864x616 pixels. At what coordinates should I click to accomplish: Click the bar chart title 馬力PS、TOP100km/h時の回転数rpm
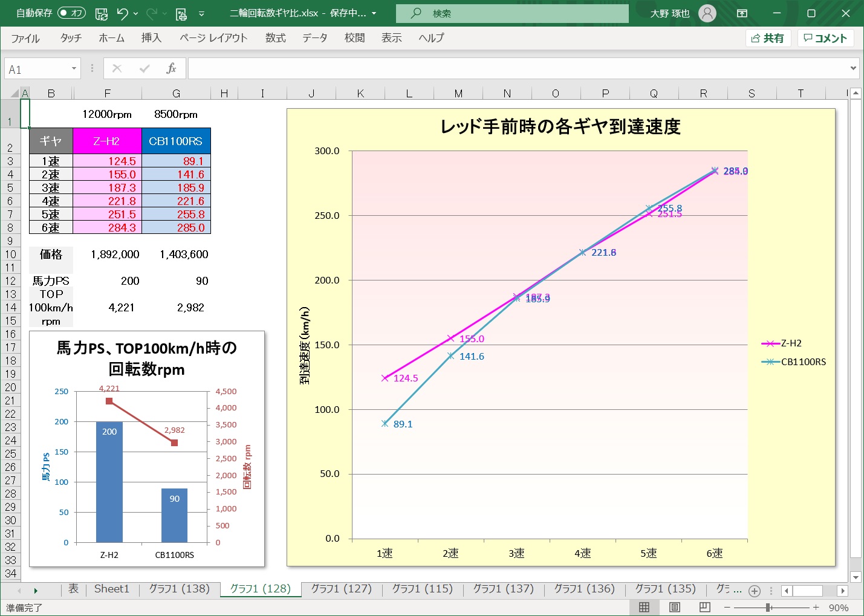pos(147,358)
